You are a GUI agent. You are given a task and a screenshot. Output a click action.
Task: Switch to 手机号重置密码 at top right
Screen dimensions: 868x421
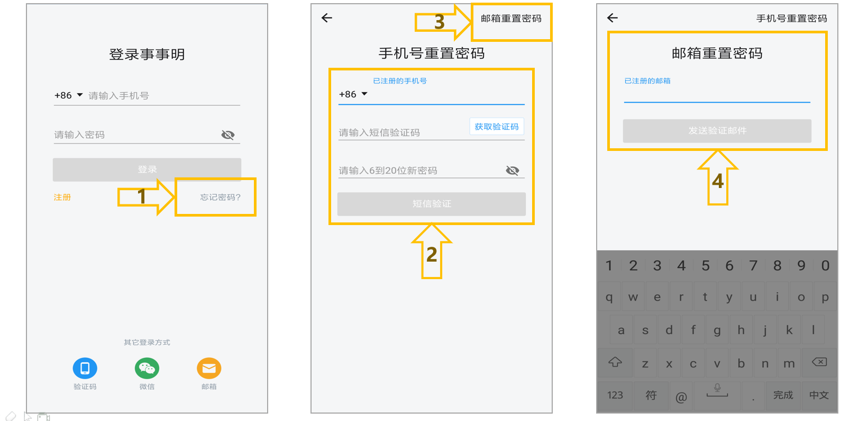pyautogui.click(x=791, y=19)
